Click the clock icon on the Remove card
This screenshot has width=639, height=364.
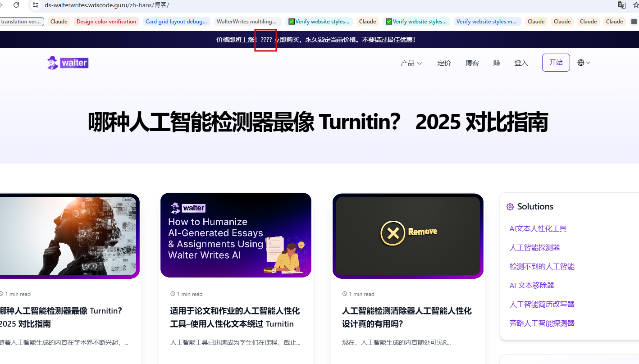pos(345,294)
